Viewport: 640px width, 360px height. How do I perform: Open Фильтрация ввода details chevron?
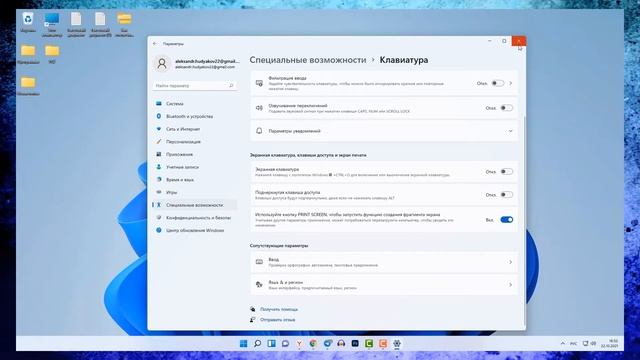511,83
